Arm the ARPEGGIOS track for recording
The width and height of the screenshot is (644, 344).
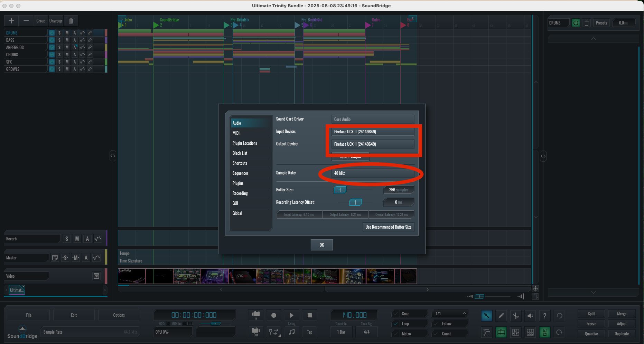coord(74,47)
